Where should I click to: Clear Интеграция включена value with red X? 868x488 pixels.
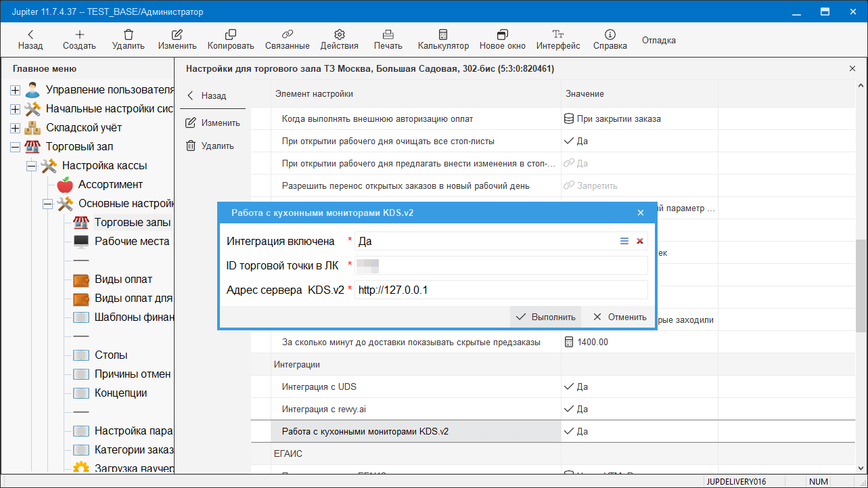click(639, 241)
